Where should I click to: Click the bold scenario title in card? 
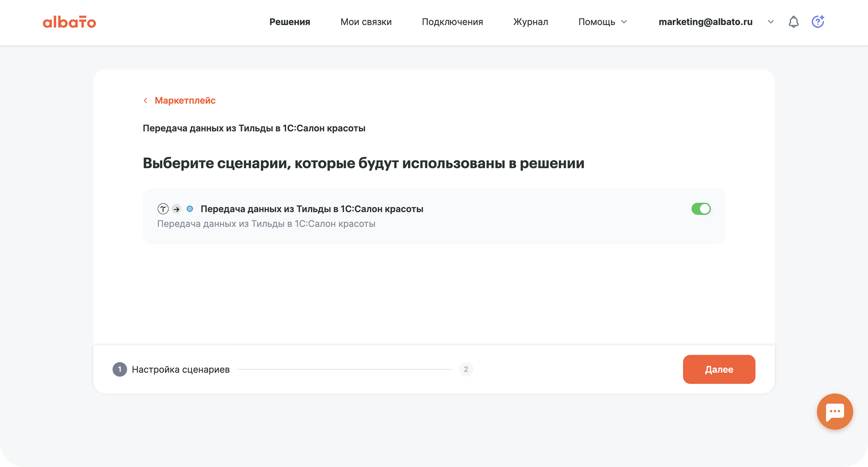pyautogui.click(x=312, y=209)
